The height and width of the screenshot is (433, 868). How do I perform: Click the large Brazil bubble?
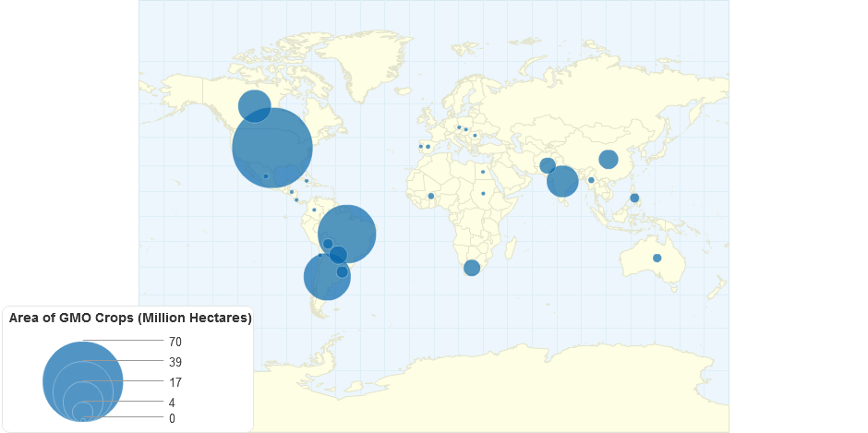(x=346, y=234)
